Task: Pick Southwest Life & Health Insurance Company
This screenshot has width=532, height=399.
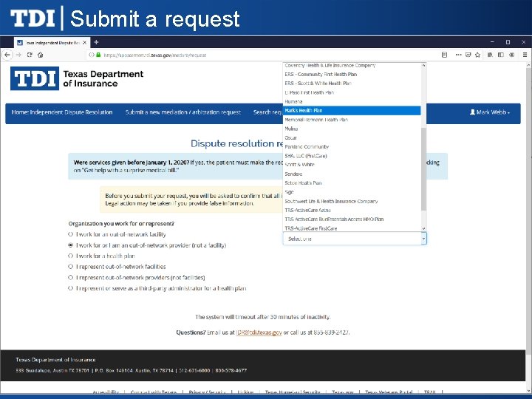Action: (x=352, y=201)
